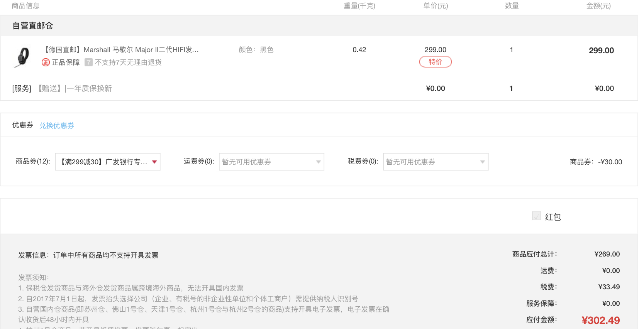Click the 【赠送】 gift label

[x=49, y=89]
